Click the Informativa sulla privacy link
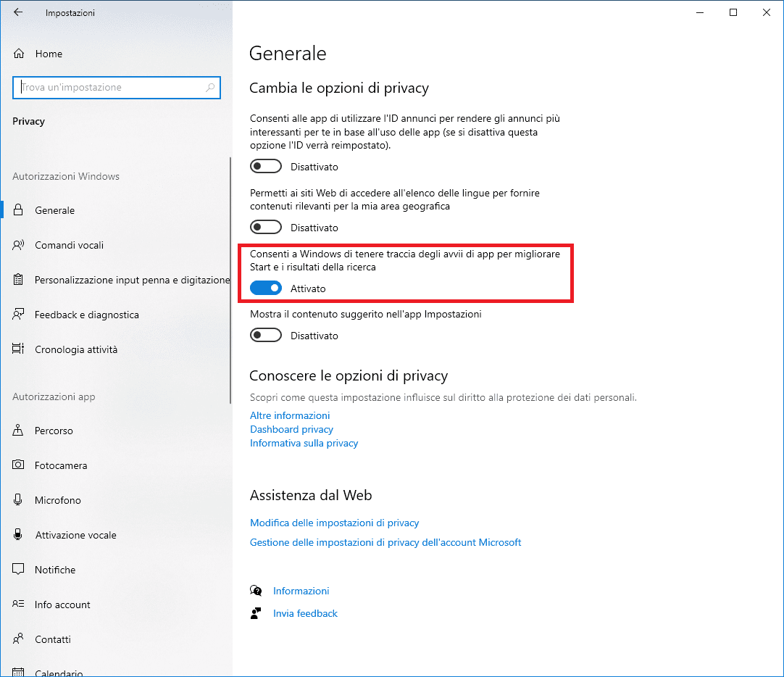The image size is (784, 677). (304, 443)
